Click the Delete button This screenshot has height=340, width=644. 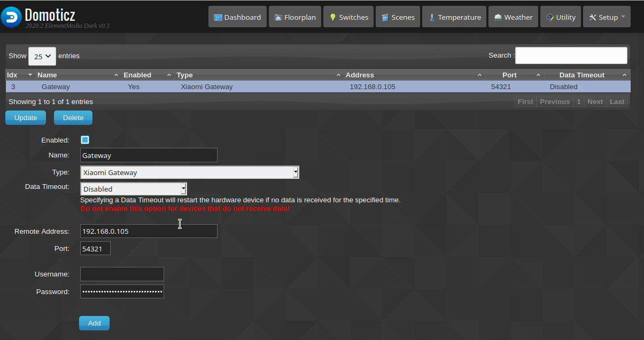73,117
